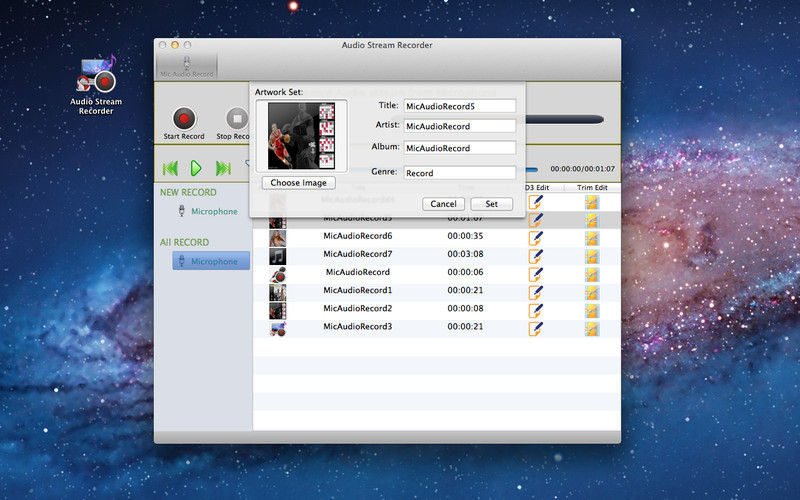The image size is (800, 500).
Task: Click the ALL RECORD section header
Action: point(185,242)
